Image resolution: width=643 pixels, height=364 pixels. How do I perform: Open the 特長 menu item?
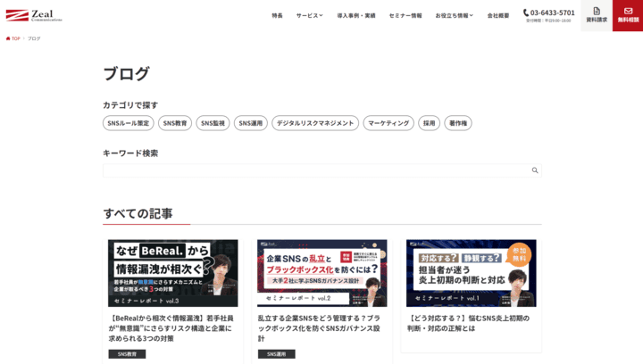(277, 15)
